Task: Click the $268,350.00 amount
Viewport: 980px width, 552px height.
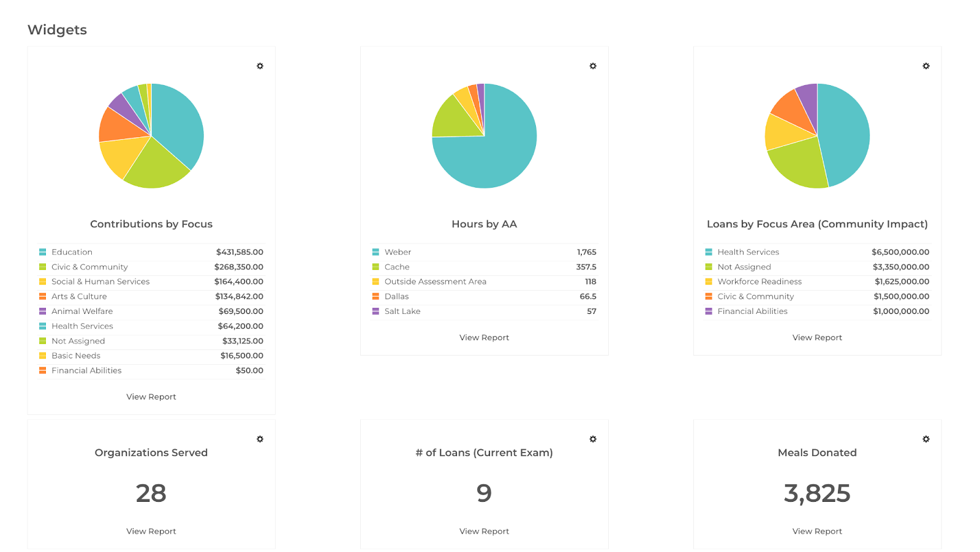Action: [239, 267]
